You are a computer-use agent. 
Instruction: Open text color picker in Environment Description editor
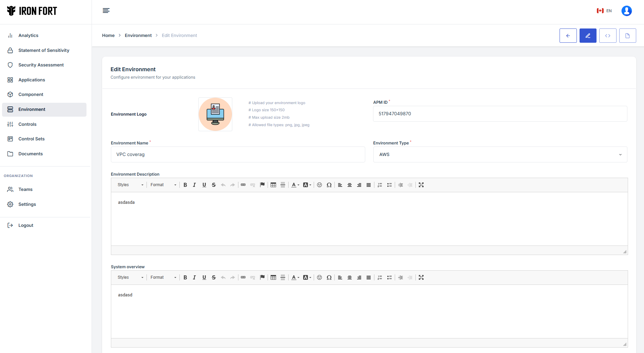click(295, 185)
